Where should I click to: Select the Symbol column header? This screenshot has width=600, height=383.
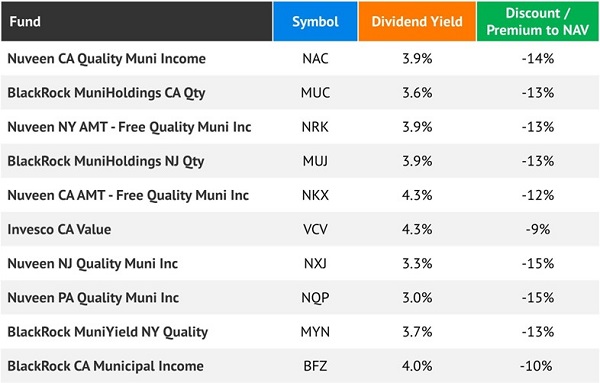coord(315,21)
